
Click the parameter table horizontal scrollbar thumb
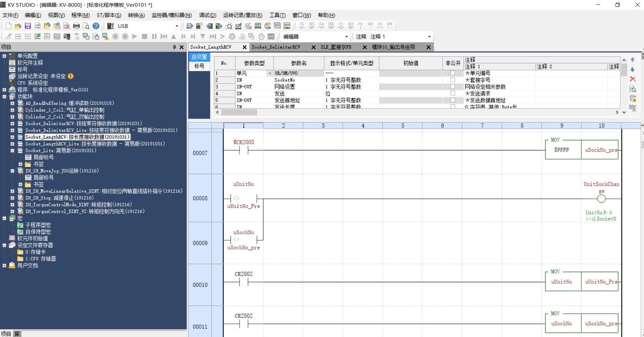[239, 112]
